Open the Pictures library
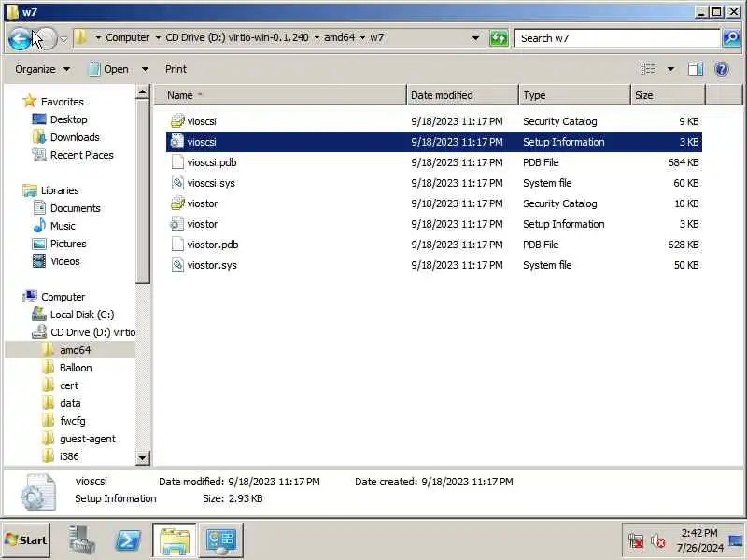The width and height of the screenshot is (747, 560). click(68, 244)
